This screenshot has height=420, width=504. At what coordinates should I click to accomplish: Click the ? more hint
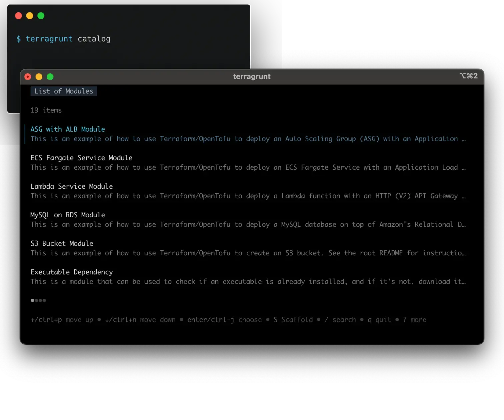(x=415, y=320)
